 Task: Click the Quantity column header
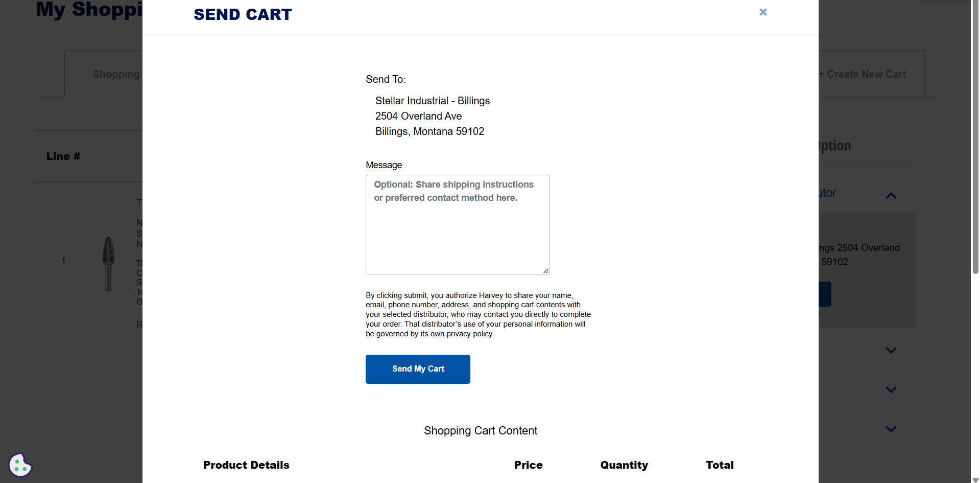click(624, 465)
